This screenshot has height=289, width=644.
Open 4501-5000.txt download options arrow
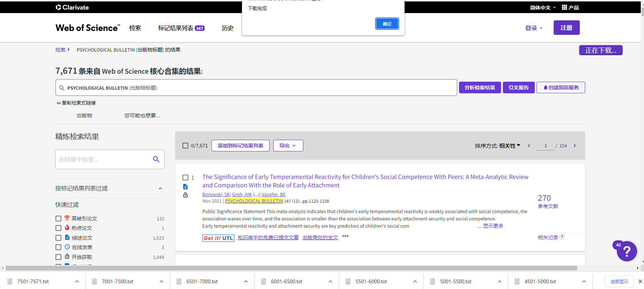click(x=584, y=281)
